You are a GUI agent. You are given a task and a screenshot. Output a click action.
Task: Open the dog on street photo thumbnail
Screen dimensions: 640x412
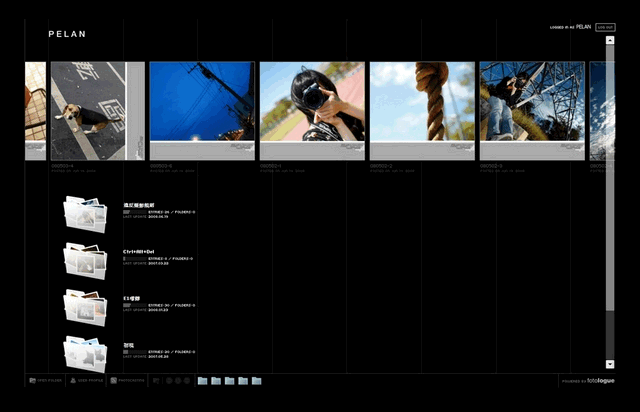pyautogui.click(x=98, y=111)
